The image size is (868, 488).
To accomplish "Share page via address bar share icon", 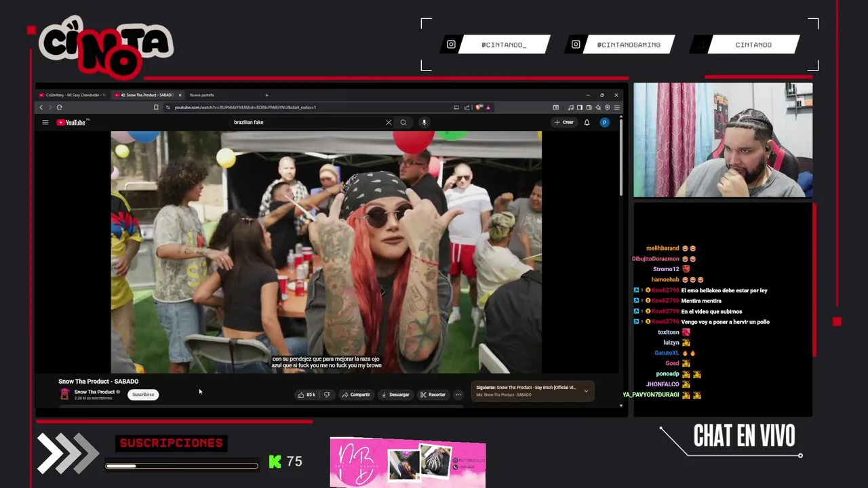I will click(x=467, y=107).
